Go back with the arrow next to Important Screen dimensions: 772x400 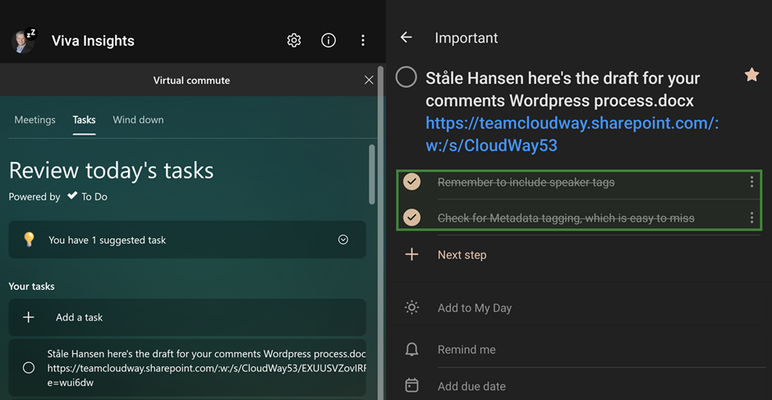(x=406, y=37)
